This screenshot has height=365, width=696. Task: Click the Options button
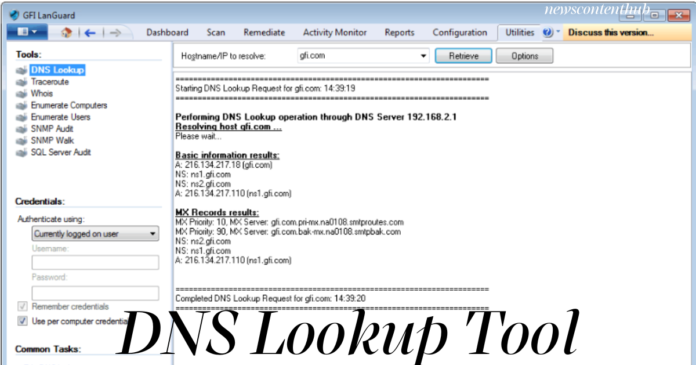(x=525, y=56)
